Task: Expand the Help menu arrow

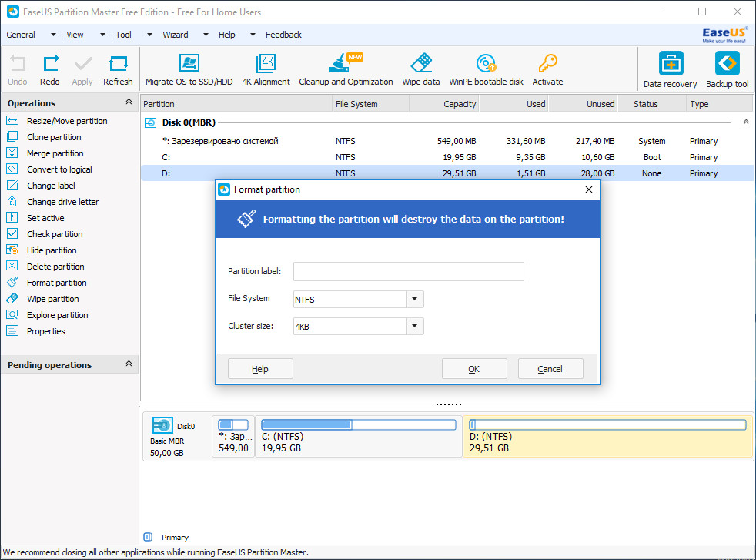Action: pos(253,35)
